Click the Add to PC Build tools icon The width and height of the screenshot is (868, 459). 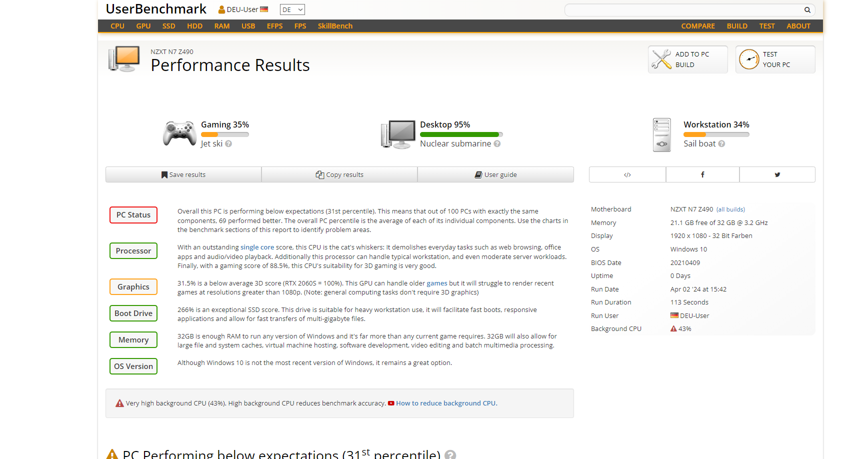coord(661,59)
